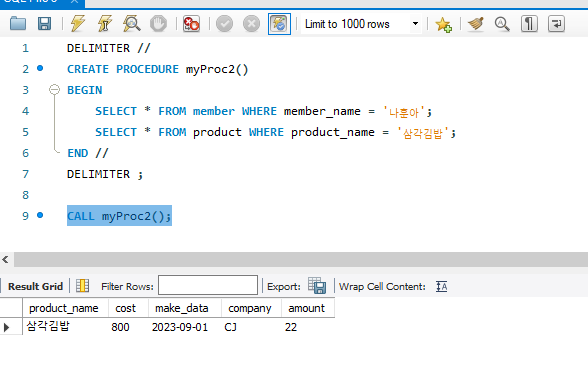Select the CALL myProc2(); statement

(x=119, y=216)
